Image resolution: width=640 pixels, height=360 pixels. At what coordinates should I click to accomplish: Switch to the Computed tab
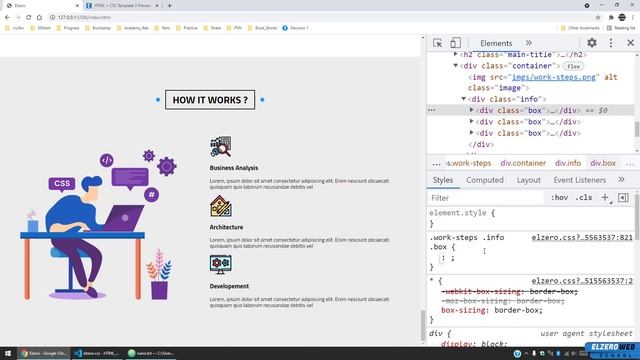click(485, 180)
